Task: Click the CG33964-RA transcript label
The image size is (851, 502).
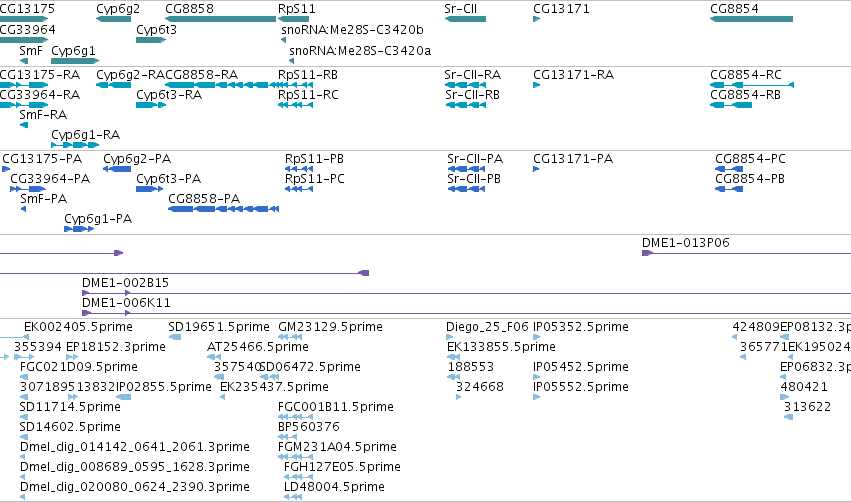Action: [40, 95]
